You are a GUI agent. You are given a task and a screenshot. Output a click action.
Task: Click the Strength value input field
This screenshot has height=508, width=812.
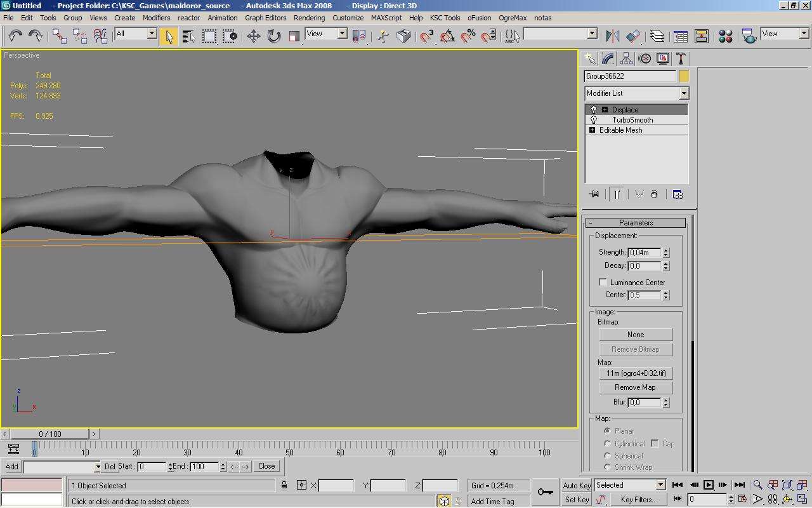644,253
